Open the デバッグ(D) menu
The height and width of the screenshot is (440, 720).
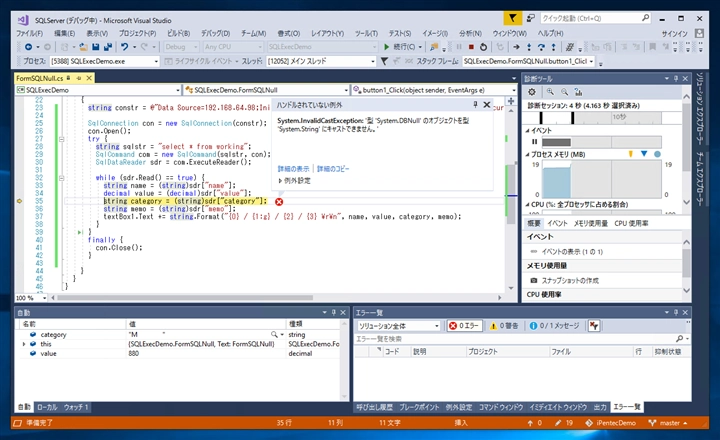215,33
